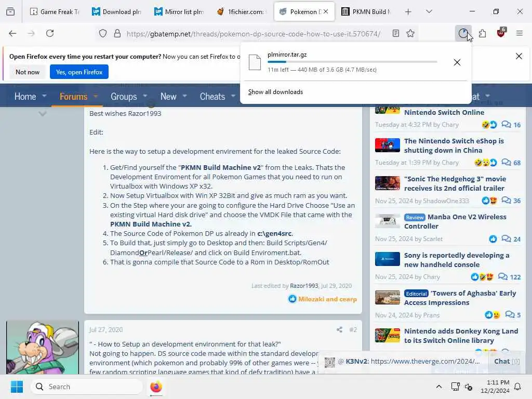Bookmark this page with the star

(410, 33)
